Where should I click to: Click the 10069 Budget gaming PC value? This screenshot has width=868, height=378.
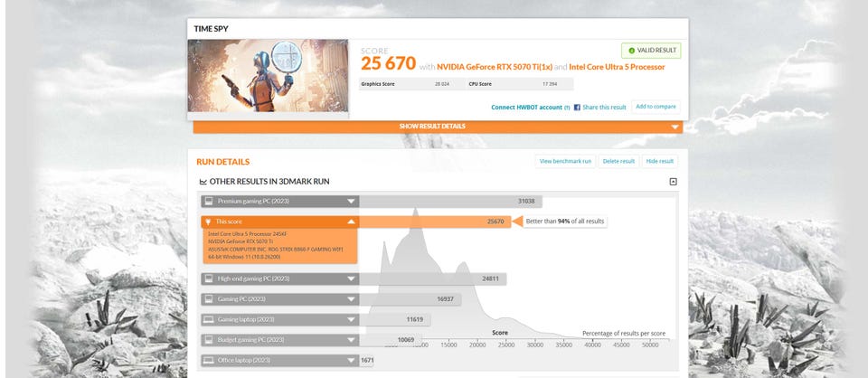[406, 340]
